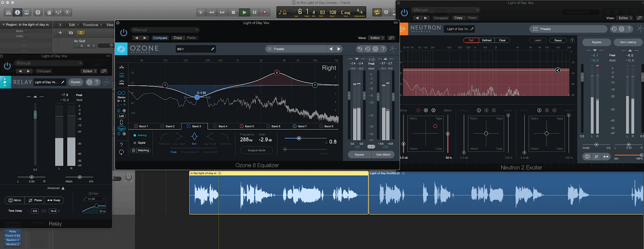Open Quick Help question mark in Logic toolbar
Viewport: 644px width, 249px height.
tap(38, 12)
